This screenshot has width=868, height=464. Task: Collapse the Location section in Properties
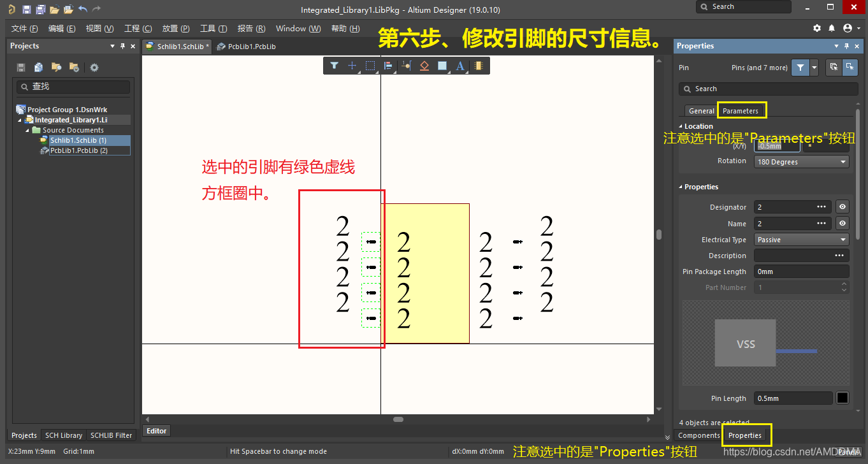681,126
